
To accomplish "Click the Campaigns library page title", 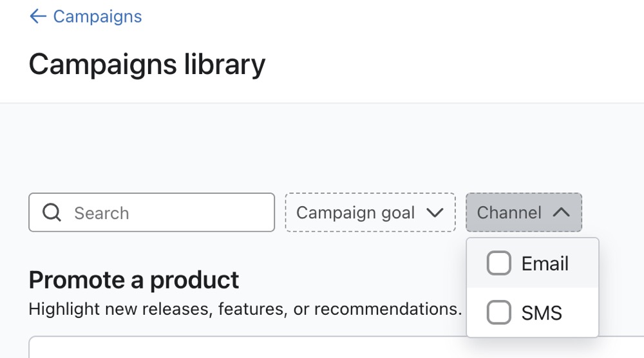I will (147, 64).
